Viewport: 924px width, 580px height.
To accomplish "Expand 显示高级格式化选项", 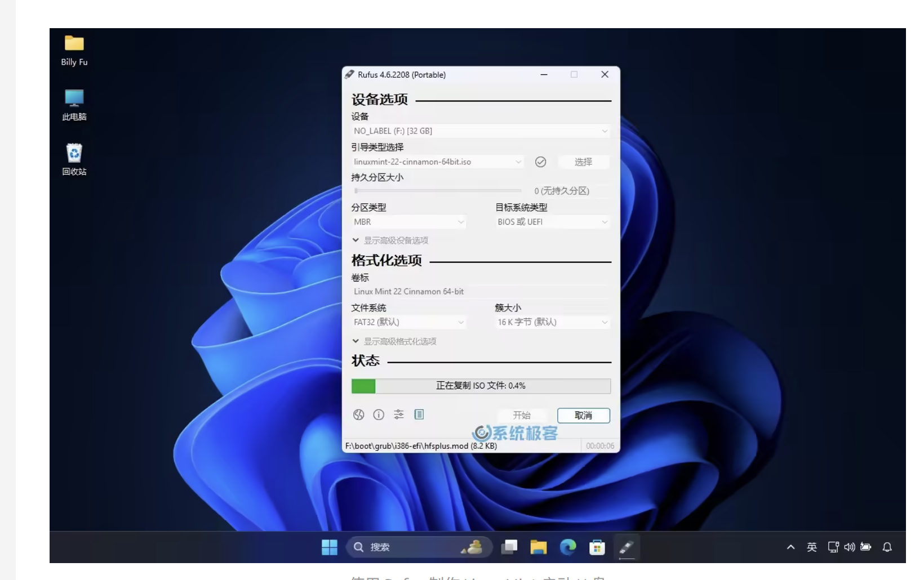I will coord(394,341).
